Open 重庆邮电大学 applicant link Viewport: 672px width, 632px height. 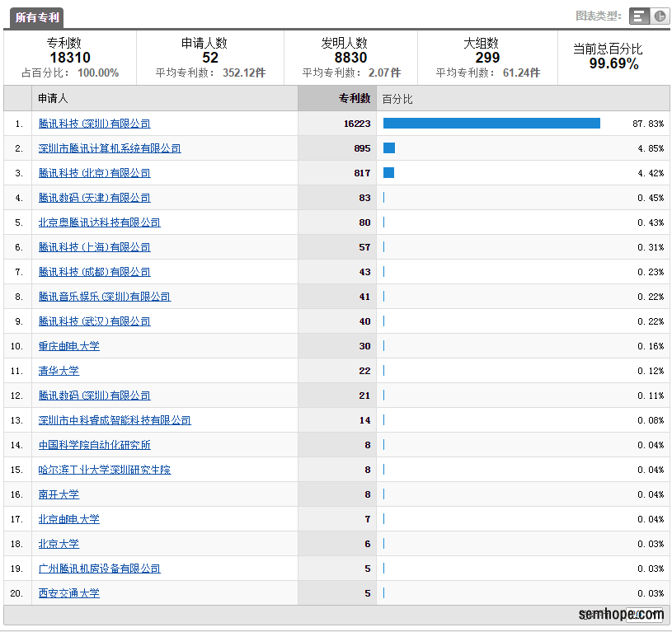[69, 346]
